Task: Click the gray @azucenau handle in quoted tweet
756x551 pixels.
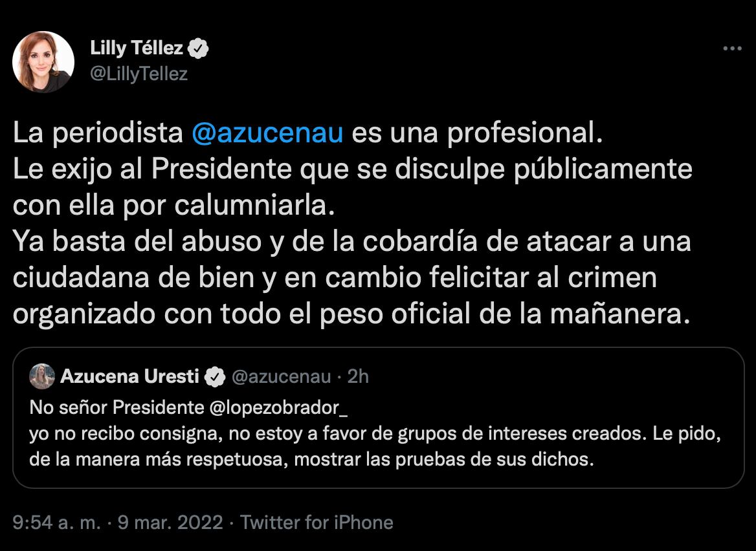Action: (281, 376)
